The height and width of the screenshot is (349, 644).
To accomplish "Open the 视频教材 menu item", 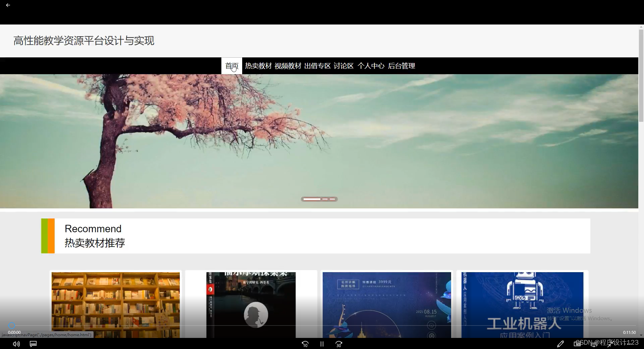I will [x=288, y=66].
